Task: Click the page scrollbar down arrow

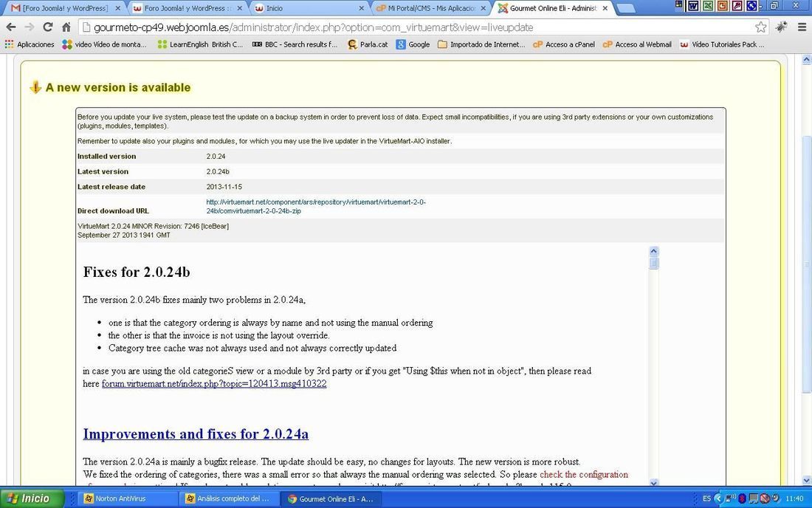Action: pyautogui.click(x=807, y=481)
